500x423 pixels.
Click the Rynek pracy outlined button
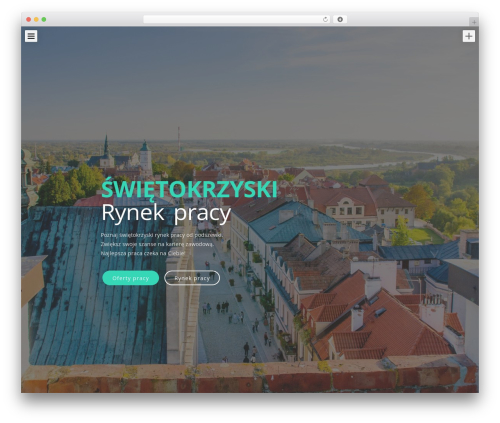click(x=192, y=278)
